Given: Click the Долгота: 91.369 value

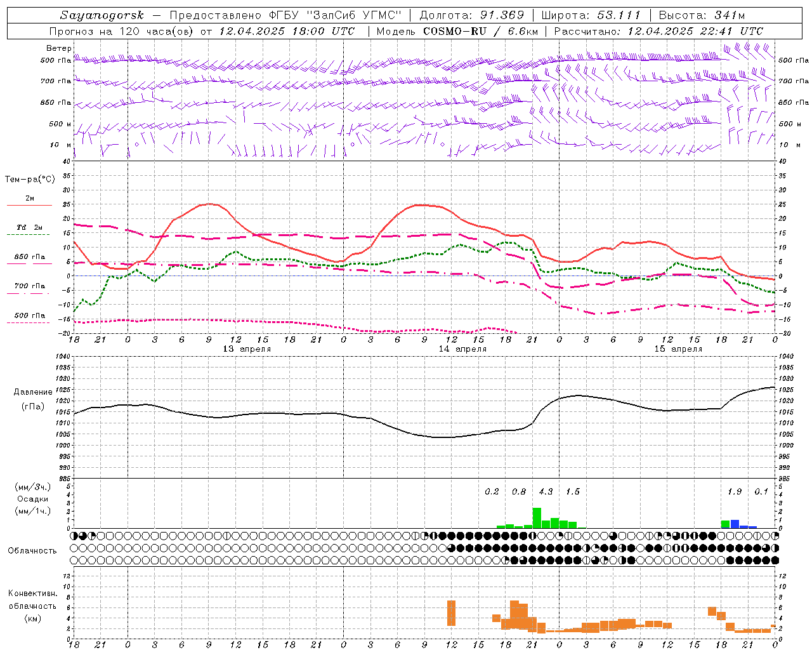Looking at the screenshot, I should tap(472, 15).
